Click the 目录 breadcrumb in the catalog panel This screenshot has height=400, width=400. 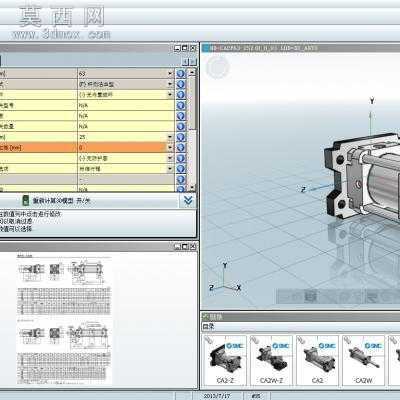pyautogui.click(x=209, y=327)
